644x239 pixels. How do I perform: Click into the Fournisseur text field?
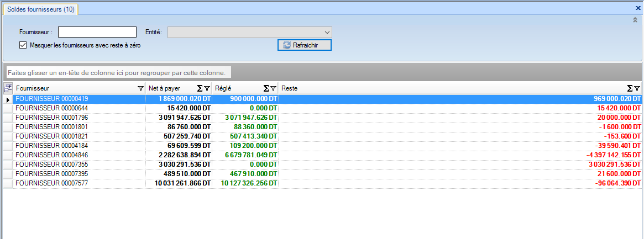click(x=97, y=32)
